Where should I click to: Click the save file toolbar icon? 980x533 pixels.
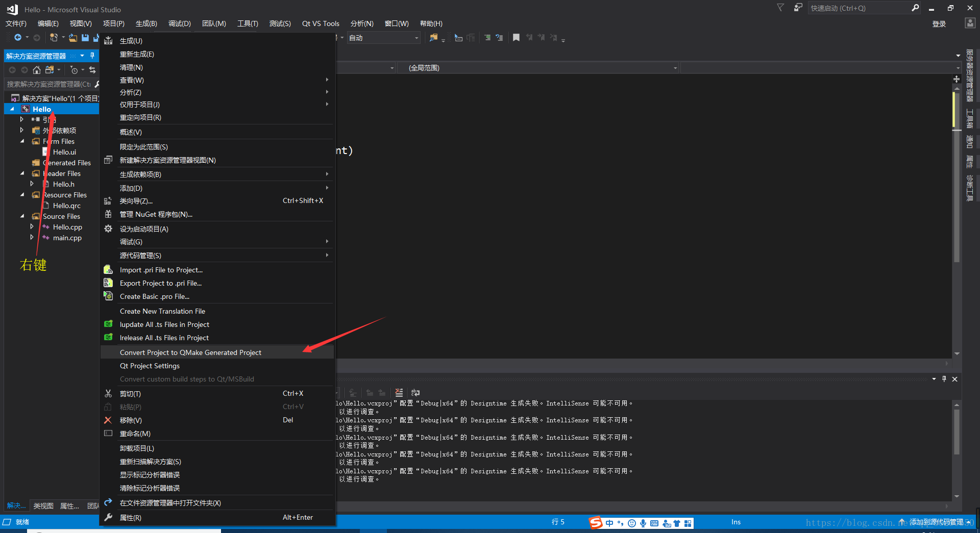pos(85,38)
